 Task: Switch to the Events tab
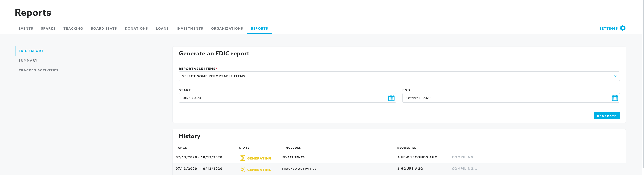pos(26,28)
